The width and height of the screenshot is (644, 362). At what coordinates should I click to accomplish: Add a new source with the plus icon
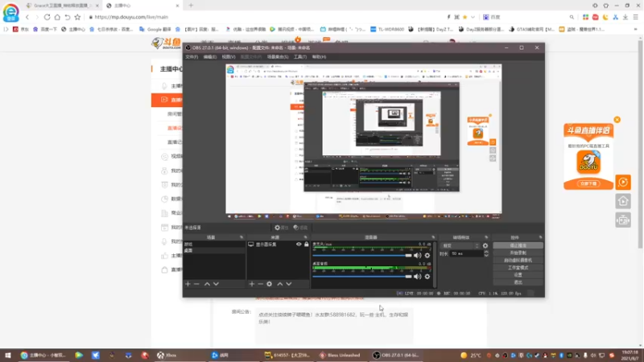[x=252, y=284]
